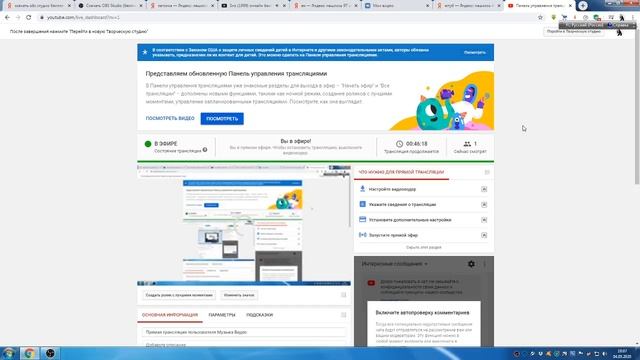
Task: Collapse the checklist panel via its header toggle
Action: click(x=487, y=172)
